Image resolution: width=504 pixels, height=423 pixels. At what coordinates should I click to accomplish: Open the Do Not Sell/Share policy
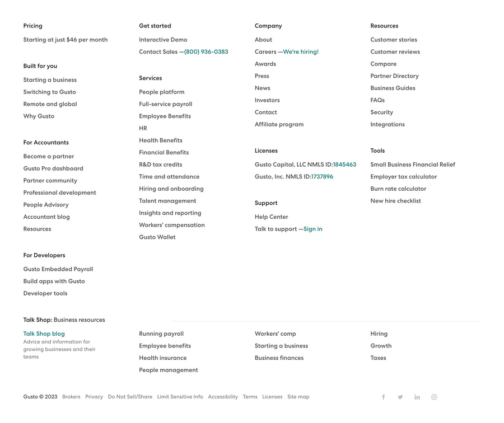tap(130, 397)
